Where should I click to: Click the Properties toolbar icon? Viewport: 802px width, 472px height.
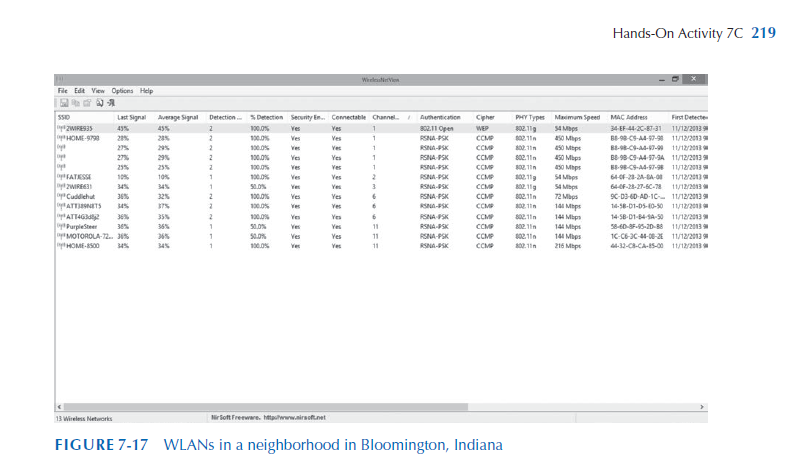[87, 103]
